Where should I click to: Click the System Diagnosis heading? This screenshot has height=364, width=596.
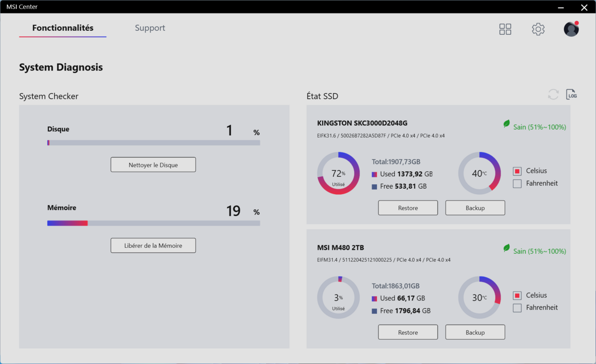[61, 68]
